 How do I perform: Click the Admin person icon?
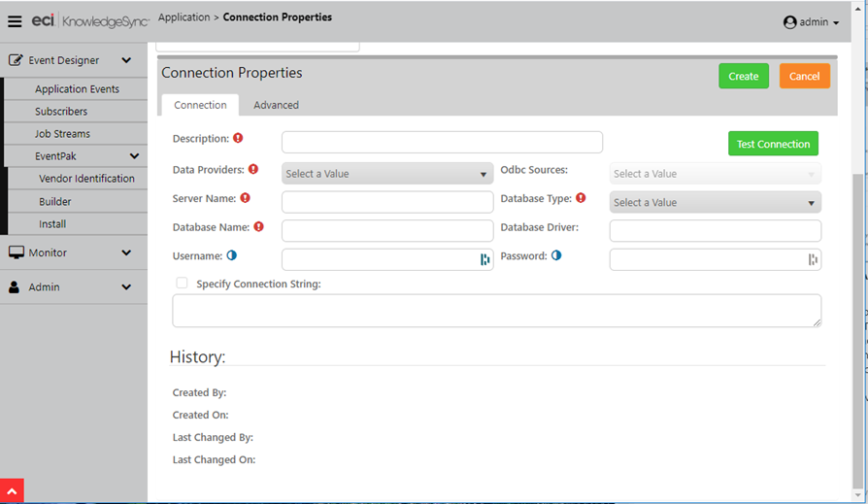[15, 286]
